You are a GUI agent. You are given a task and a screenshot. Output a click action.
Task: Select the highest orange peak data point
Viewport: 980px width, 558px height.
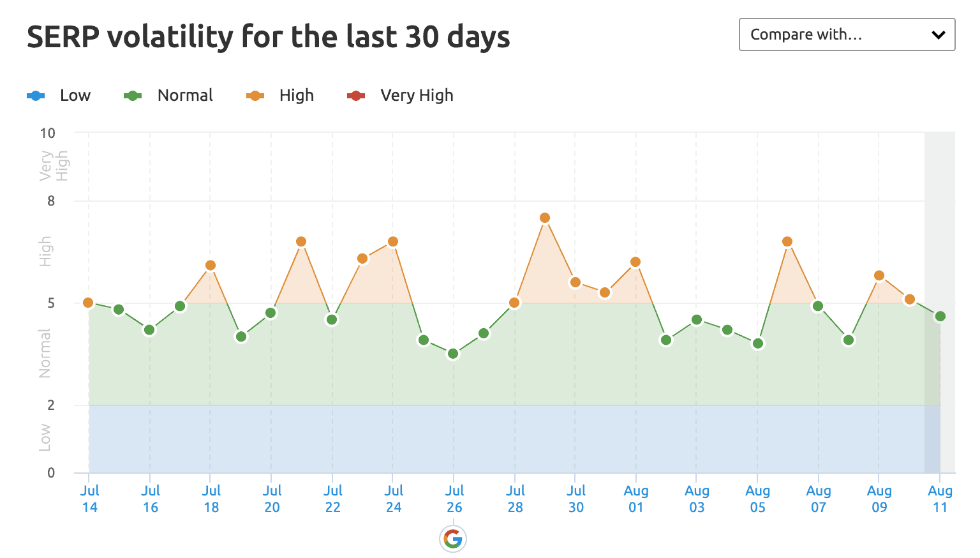545,218
